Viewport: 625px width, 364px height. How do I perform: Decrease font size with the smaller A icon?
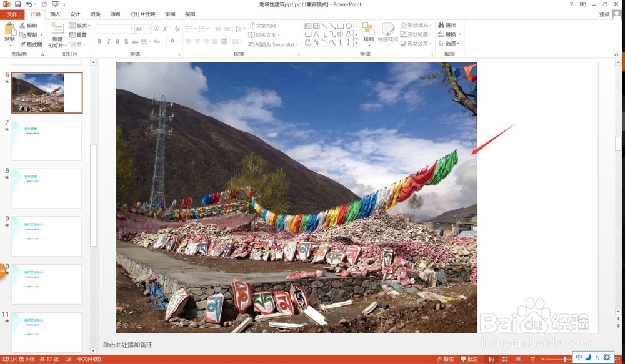(x=165, y=29)
